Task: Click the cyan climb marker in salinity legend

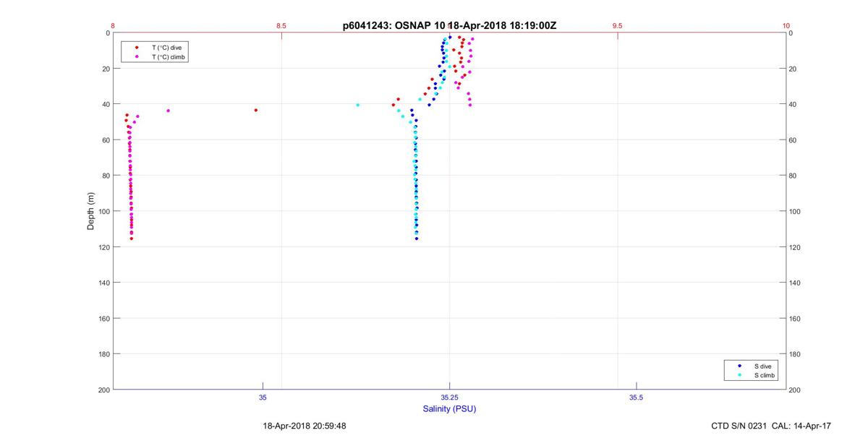Action: pos(739,375)
